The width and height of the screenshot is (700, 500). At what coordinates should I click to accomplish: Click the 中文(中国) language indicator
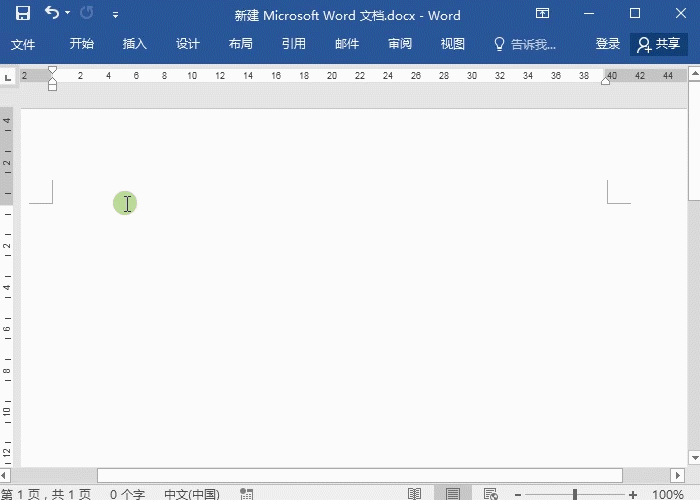[x=191, y=494]
